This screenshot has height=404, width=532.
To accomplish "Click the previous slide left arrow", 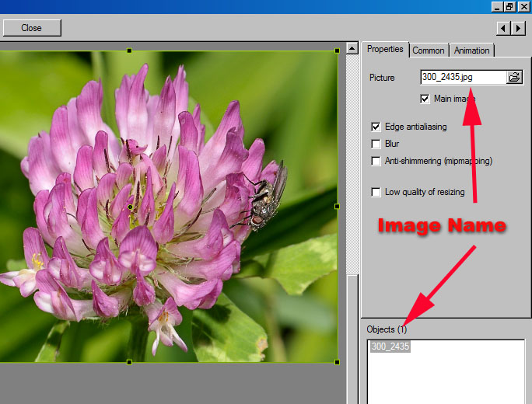I will click(503, 28).
